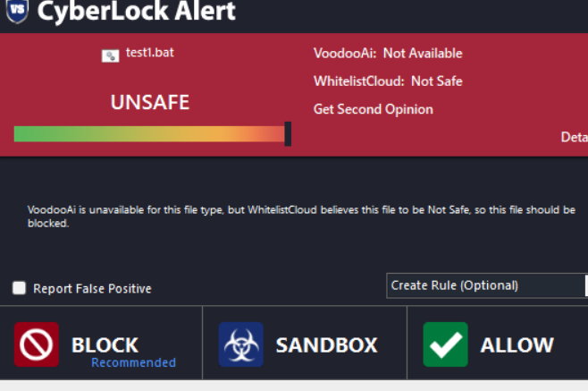Click the dark marker on the safety gauge
Image resolution: width=588 pixels, height=391 pixels.
point(288,134)
